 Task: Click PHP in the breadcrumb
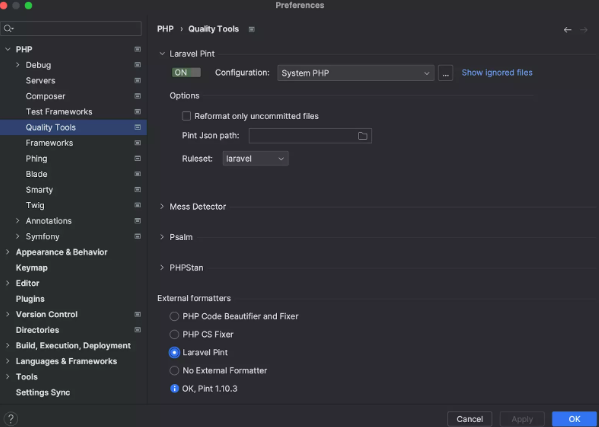click(165, 29)
